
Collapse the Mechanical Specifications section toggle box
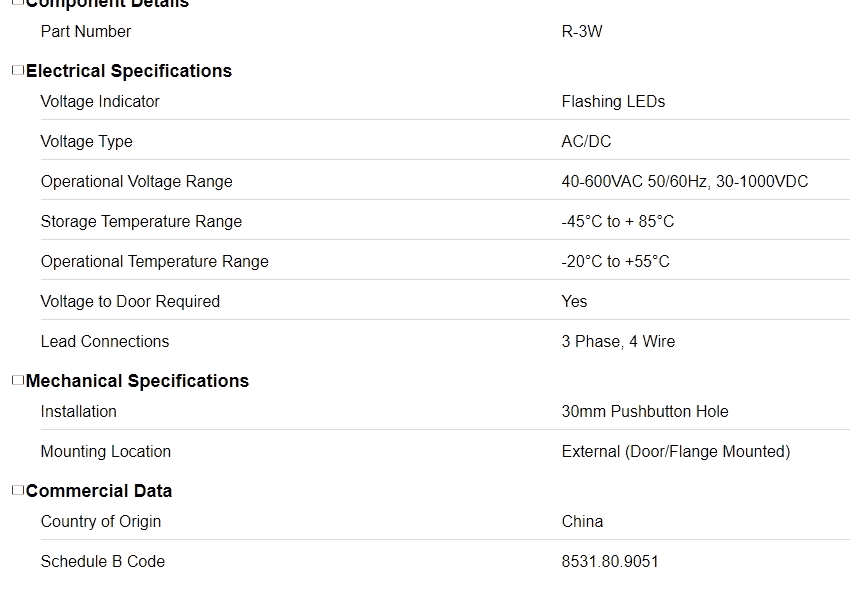[17, 380]
